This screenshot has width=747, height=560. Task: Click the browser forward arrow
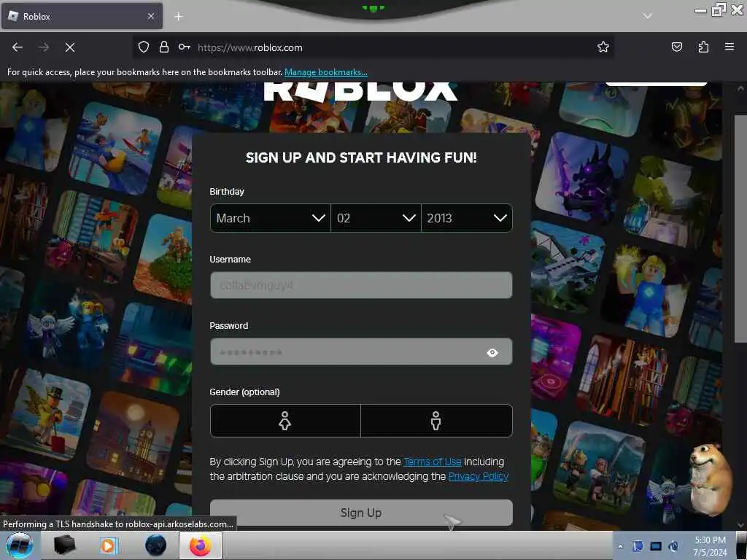(44, 47)
